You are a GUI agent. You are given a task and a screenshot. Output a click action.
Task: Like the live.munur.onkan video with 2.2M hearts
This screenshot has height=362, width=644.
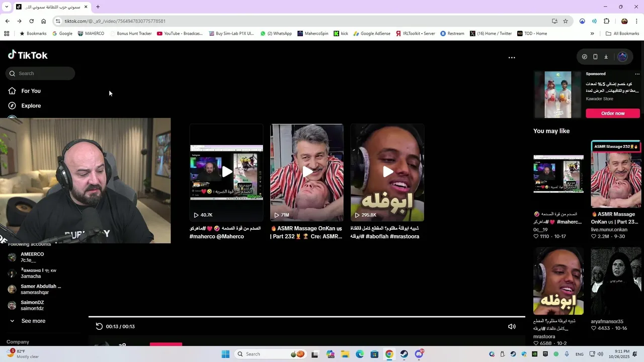tap(594, 236)
